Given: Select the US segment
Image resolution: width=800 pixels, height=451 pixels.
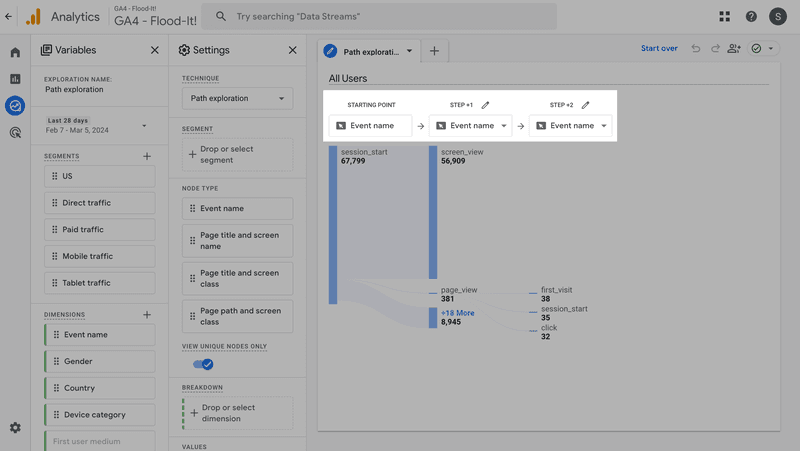Looking at the screenshot, I should pos(99,176).
